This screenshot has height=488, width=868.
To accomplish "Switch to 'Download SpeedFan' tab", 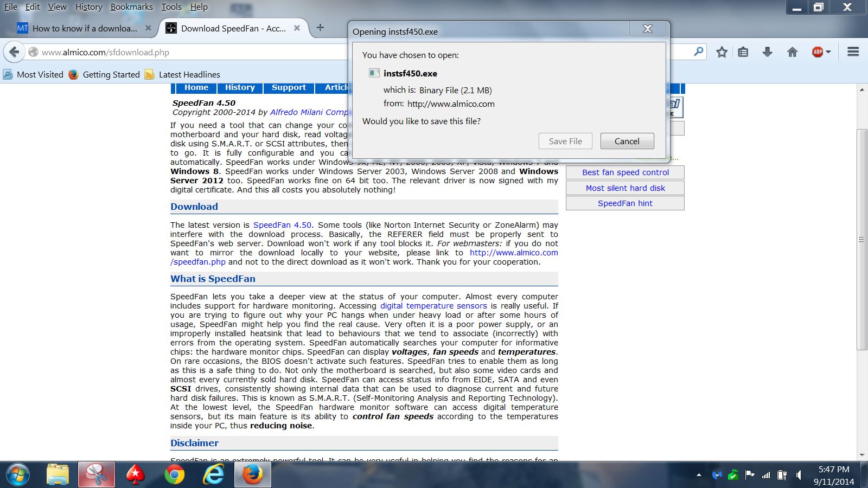I will click(233, 28).
